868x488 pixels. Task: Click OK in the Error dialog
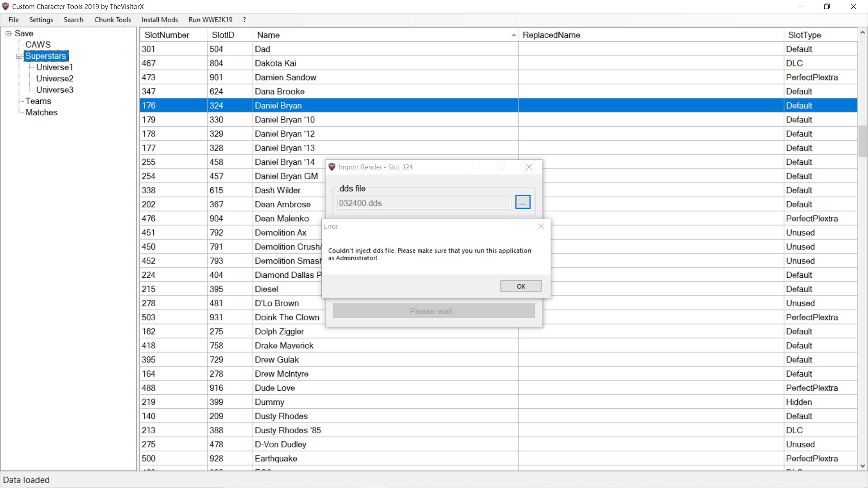pyautogui.click(x=521, y=286)
